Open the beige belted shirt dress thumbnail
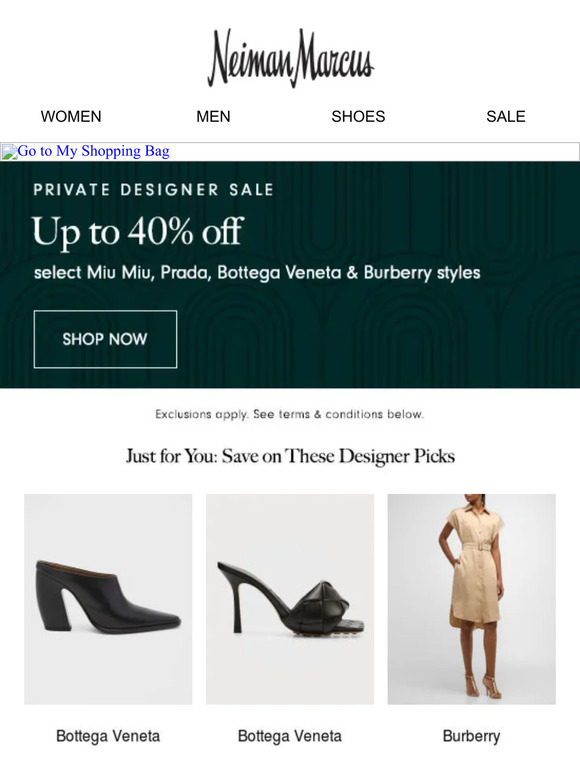Image resolution: width=580 pixels, height=774 pixels. click(x=471, y=599)
